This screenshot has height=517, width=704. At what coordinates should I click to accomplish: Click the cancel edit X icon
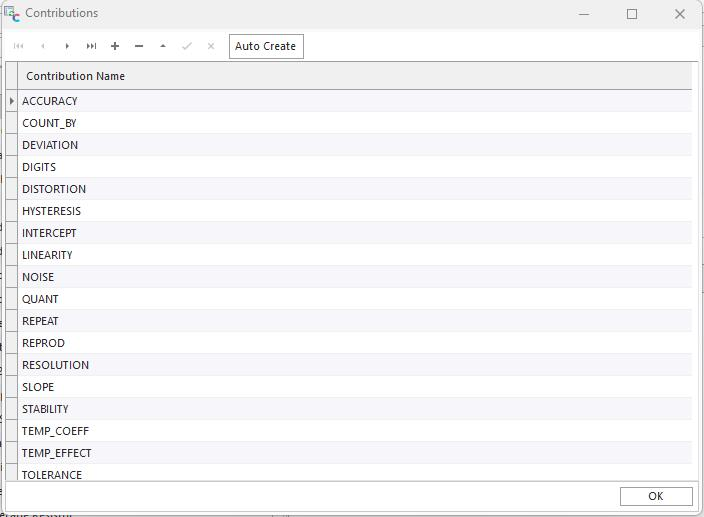[211, 46]
